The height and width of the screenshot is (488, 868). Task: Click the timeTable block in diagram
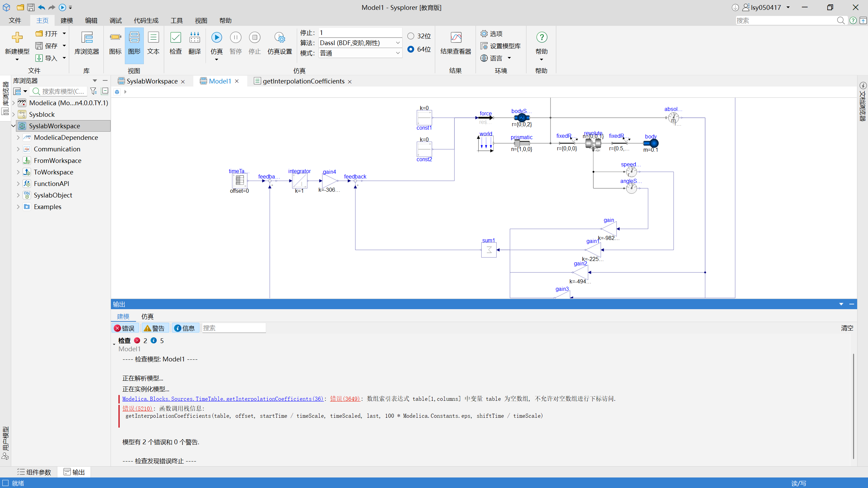239,180
